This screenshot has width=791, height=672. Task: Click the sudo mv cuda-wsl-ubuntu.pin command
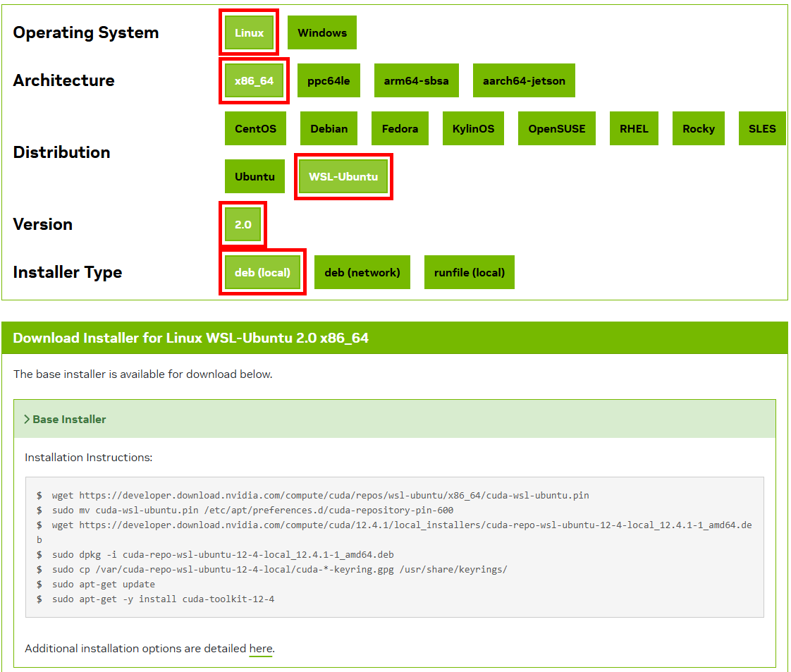252,510
